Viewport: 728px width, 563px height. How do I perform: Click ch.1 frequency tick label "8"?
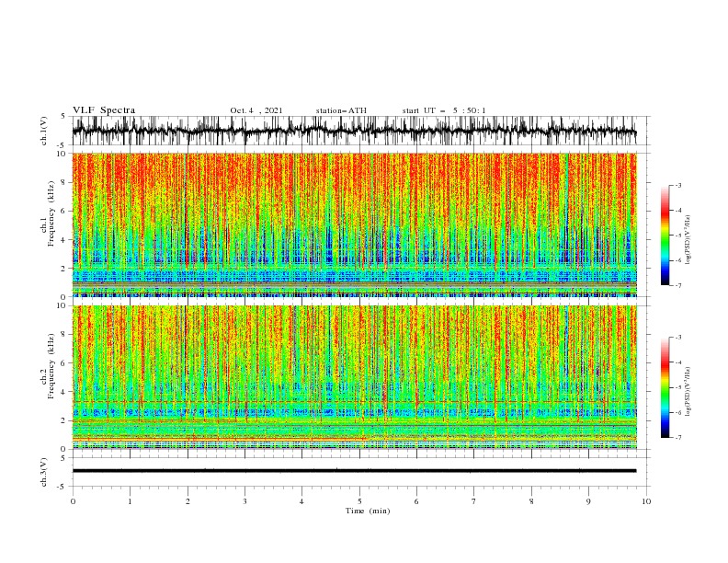64,182
